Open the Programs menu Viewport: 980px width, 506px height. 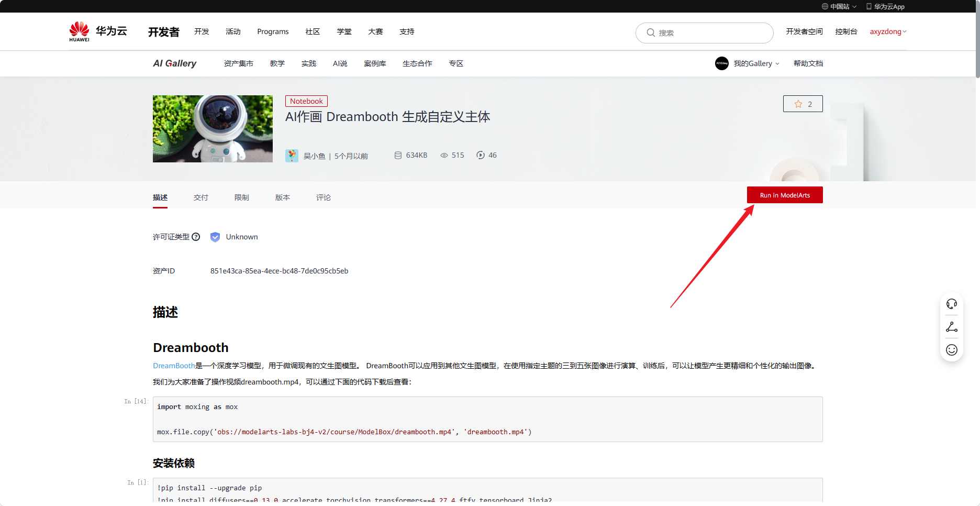(x=273, y=31)
